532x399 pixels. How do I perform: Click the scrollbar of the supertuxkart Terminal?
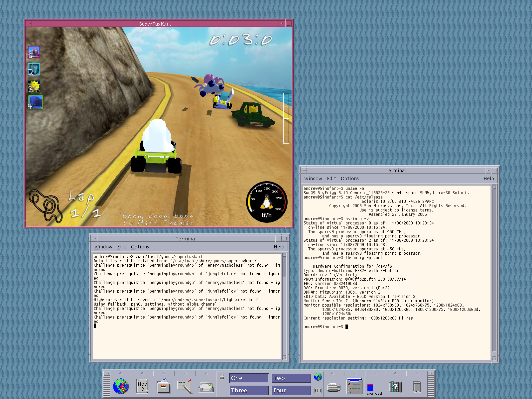284,306
